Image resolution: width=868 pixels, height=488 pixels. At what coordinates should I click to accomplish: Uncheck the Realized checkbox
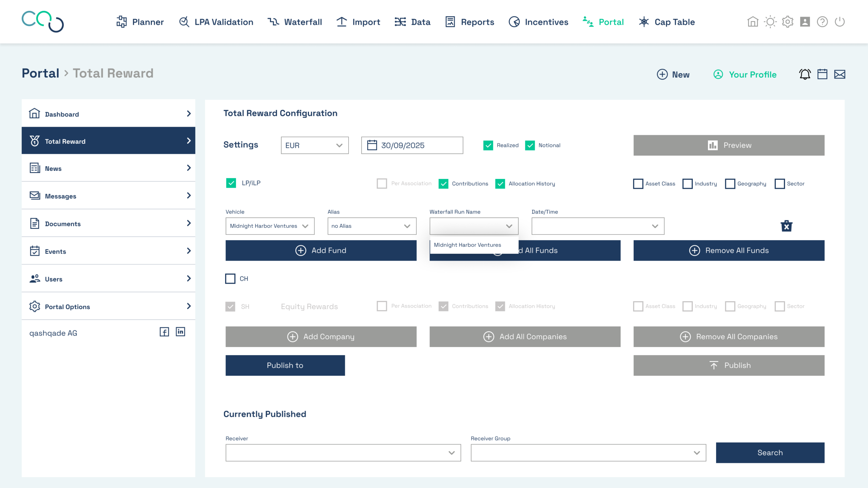pos(488,145)
